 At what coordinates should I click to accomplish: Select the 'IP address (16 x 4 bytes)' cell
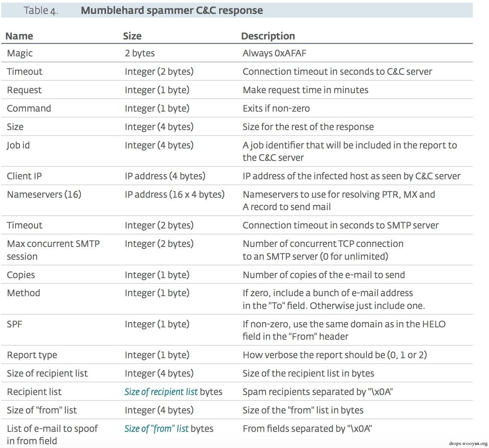point(175,195)
